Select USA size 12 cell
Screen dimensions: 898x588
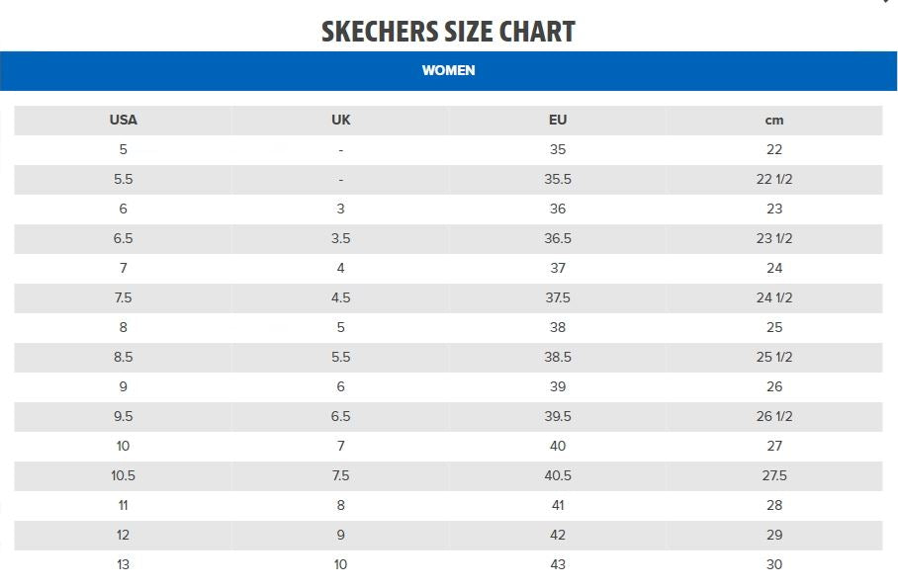[x=124, y=535]
